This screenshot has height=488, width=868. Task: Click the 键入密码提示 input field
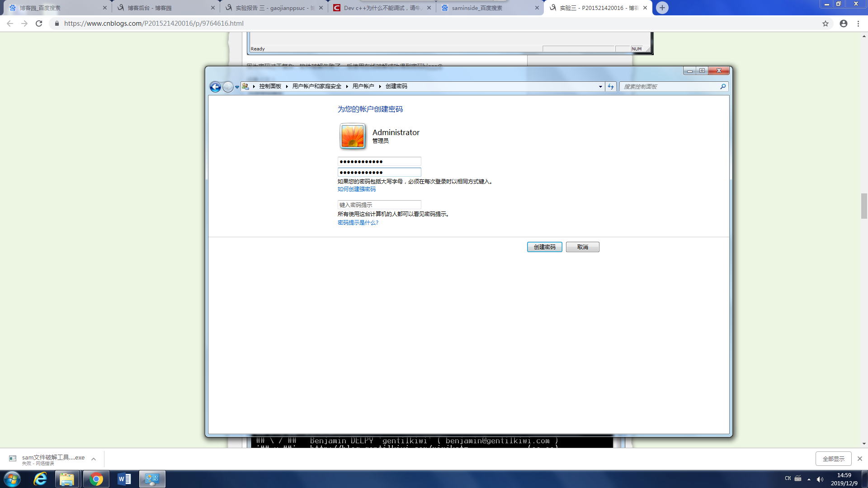[x=379, y=205]
